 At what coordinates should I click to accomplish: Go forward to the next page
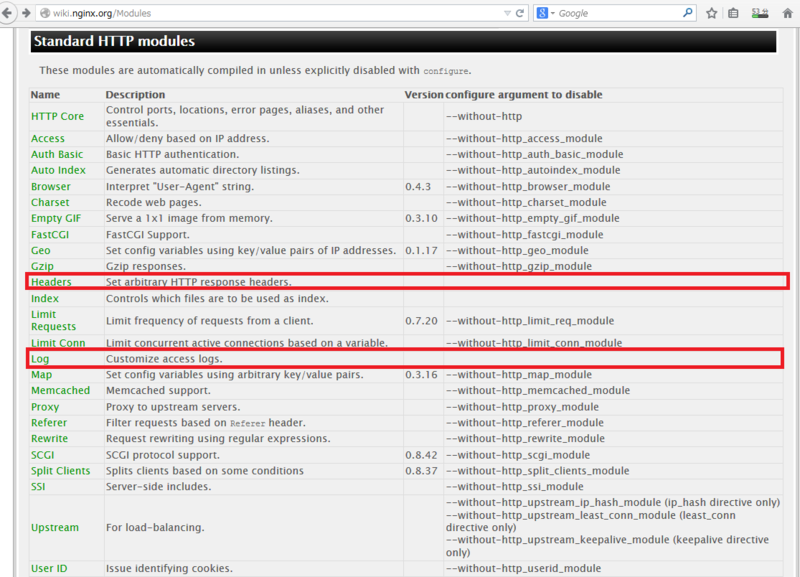26,13
